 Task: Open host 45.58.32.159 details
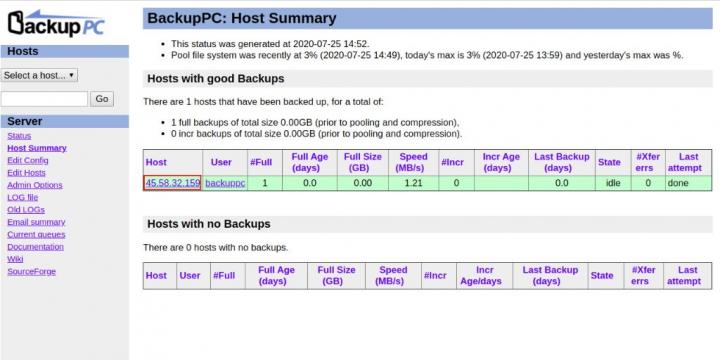(x=173, y=183)
